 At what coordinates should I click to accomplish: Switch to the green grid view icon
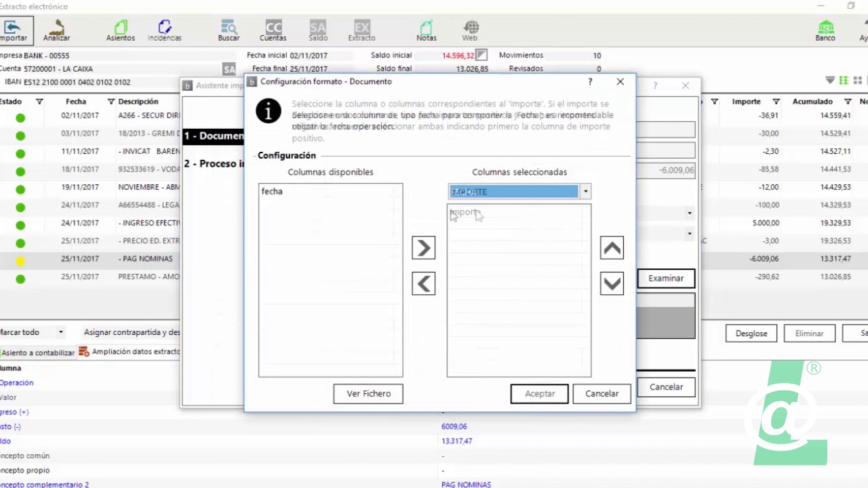coord(844,80)
